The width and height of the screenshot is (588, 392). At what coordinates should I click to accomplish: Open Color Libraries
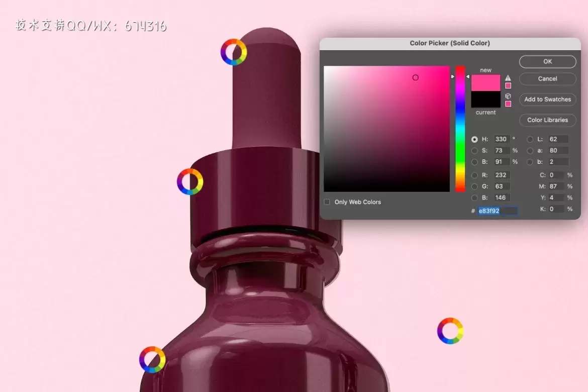pos(547,120)
